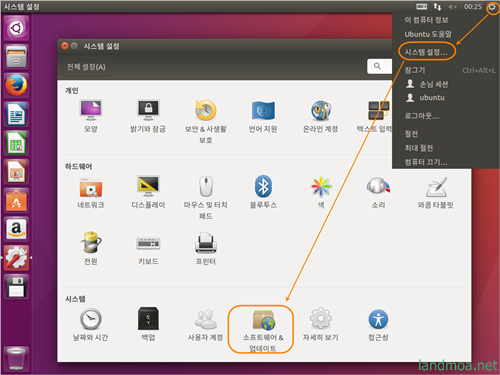This screenshot has height=375, width=500.
Task: Open 보안 & 사생활 보호 settings
Action: (206, 122)
